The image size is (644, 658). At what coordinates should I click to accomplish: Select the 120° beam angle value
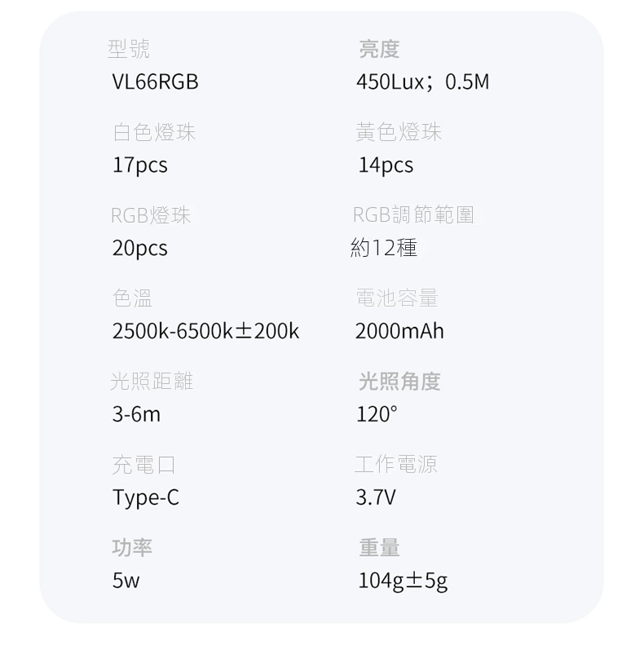click(377, 414)
